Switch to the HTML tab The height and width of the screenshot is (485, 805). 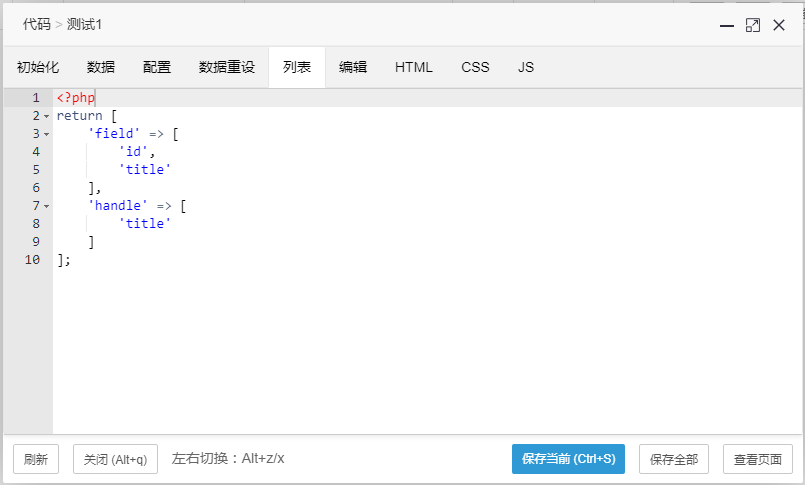pos(414,67)
